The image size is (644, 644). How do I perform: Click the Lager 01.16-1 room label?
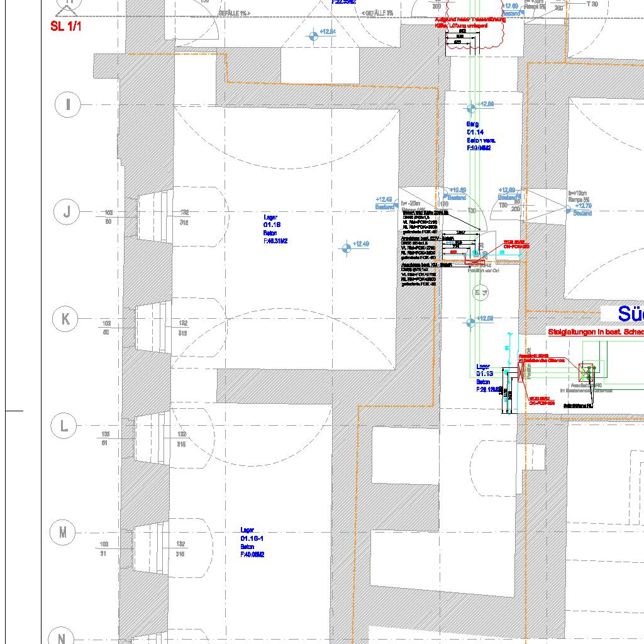(x=252, y=542)
